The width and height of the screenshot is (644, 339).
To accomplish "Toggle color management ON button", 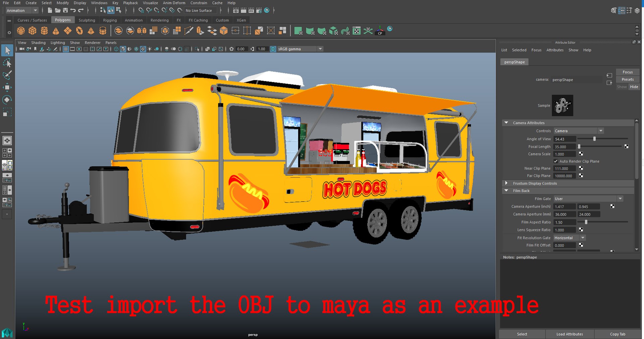I will [273, 49].
